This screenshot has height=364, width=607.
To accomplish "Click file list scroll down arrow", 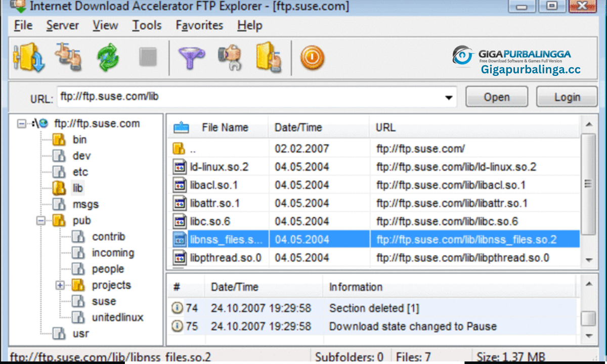I will 588,259.
